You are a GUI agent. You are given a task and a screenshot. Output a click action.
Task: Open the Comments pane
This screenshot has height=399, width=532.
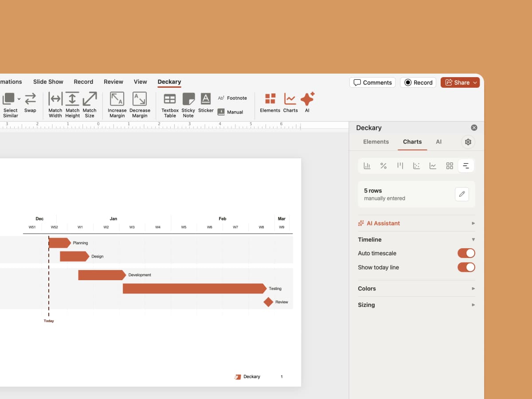pos(372,82)
